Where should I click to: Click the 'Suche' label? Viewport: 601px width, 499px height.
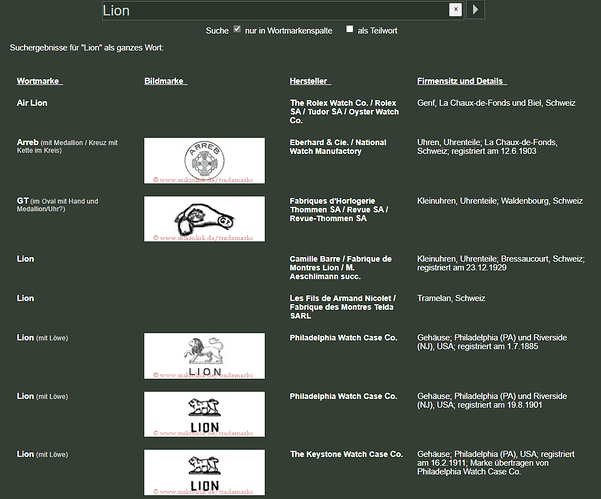pyautogui.click(x=217, y=31)
